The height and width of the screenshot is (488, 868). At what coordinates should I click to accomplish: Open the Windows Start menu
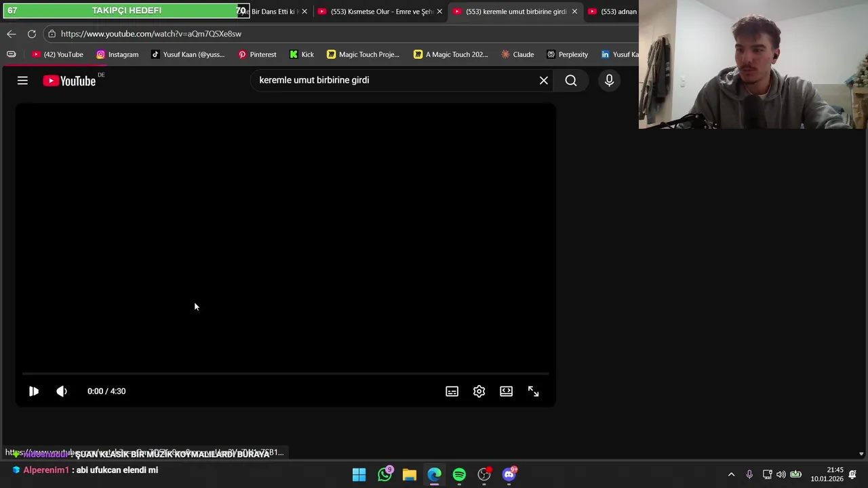pos(359,475)
